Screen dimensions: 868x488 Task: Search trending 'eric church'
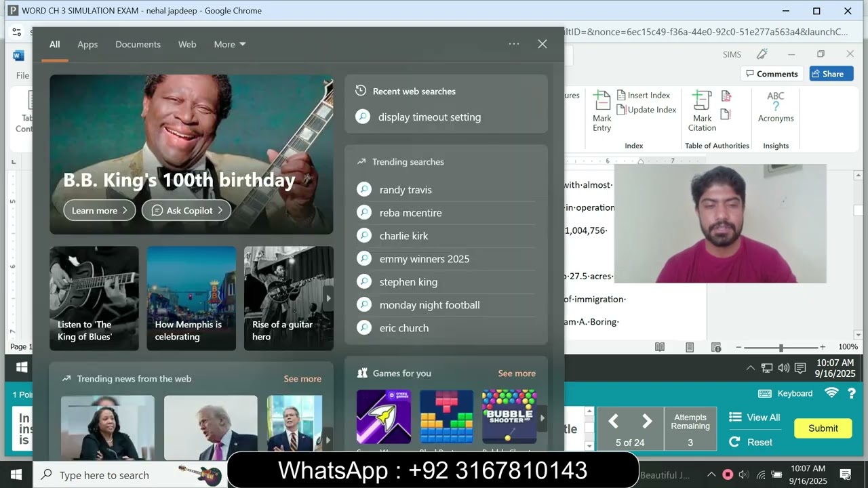click(x=446, y=328)
